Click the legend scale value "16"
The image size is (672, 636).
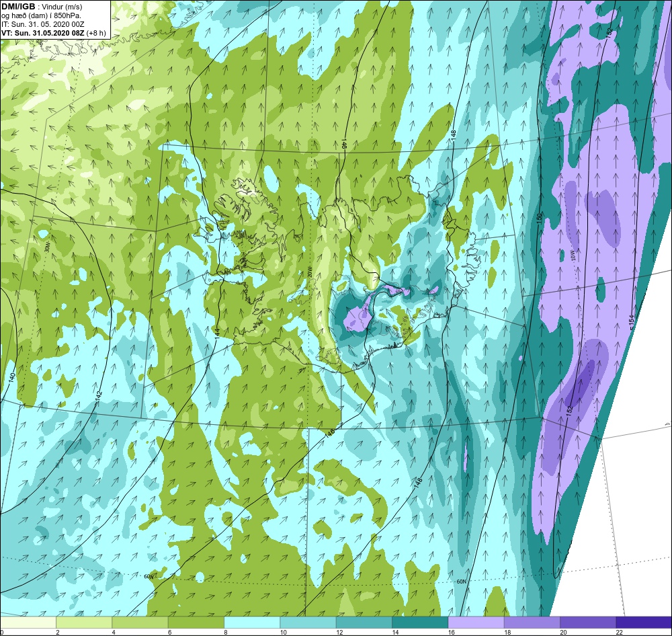click(x=452, y=632)
